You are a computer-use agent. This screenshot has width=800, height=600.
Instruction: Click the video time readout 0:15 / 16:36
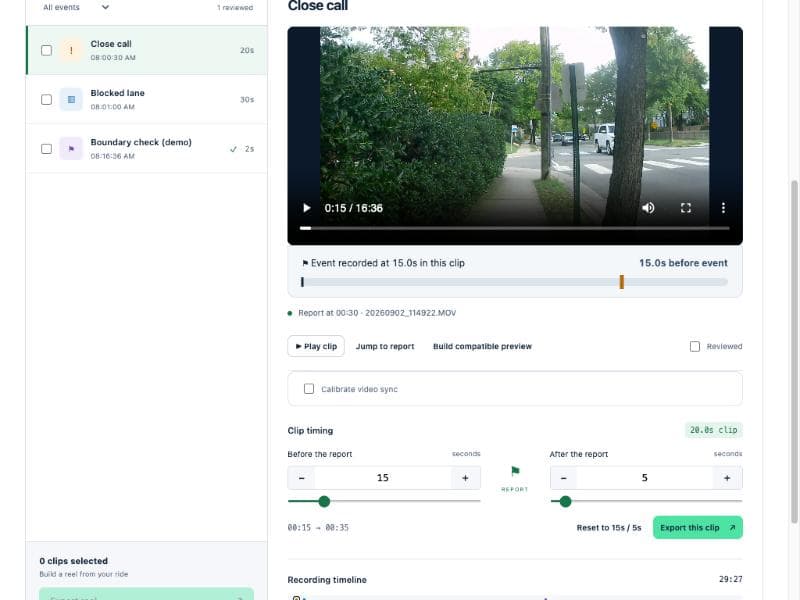pyautogui.click(x=354, y=208)
